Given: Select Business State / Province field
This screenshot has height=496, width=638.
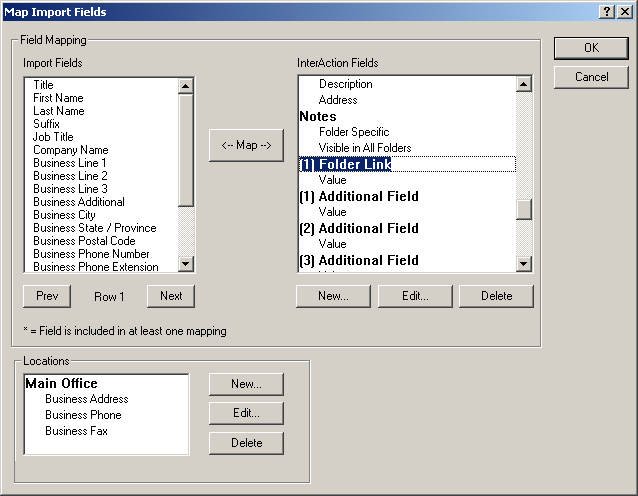Looking at the screenshot, I should pos(95,228).
